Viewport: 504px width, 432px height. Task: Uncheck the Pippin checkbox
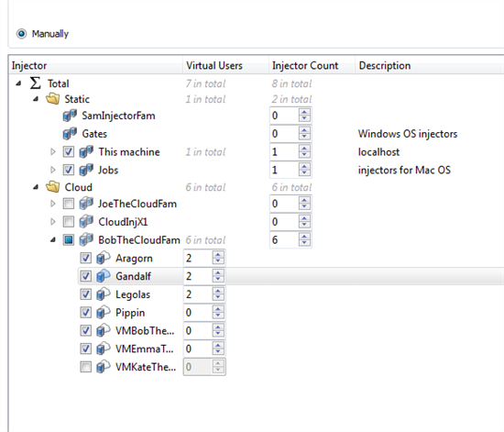(85, 313)
